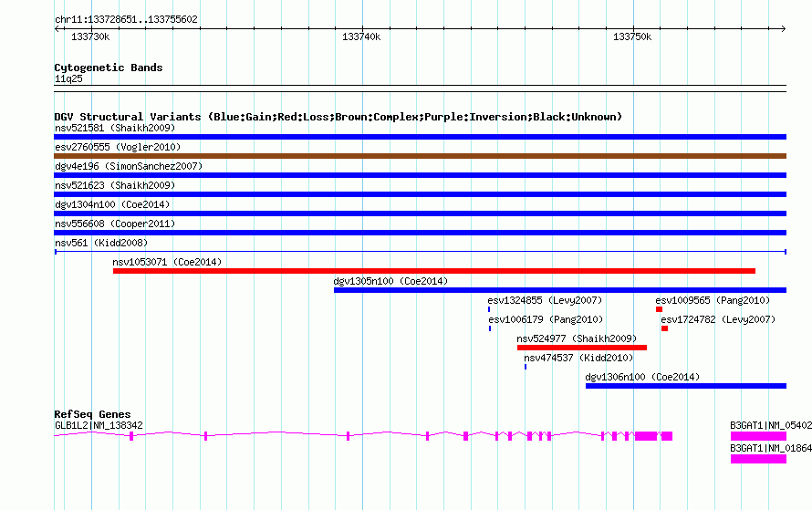Open the esv1724782 (Levy2007) variant label
The image size is (812, 510).
pyautogui.click(x=717, y=319)
